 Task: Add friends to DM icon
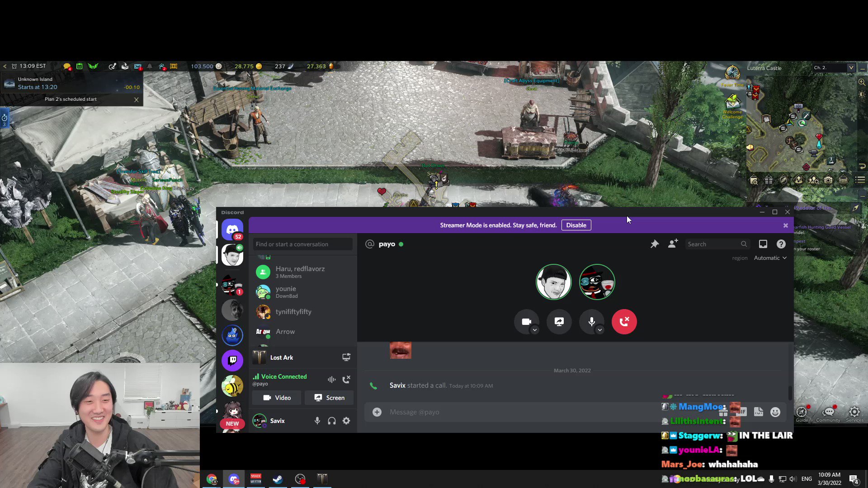[673, 244]
